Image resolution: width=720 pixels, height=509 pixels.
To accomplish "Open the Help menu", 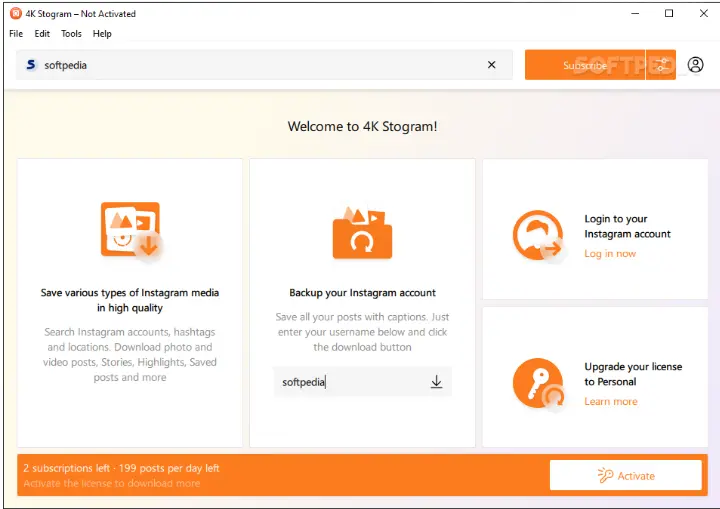I will click(x=102, y=34).
